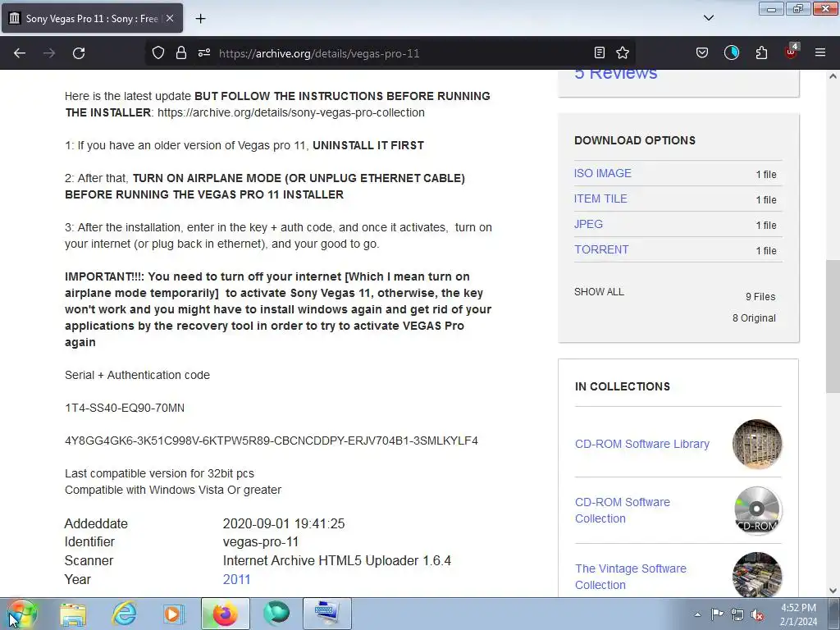Open the ITEM TILE download option
840x630 pixels.
tap(600, 199)
